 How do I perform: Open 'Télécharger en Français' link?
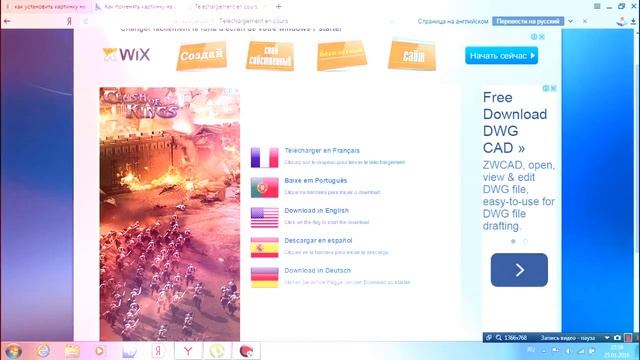point(322,151)
